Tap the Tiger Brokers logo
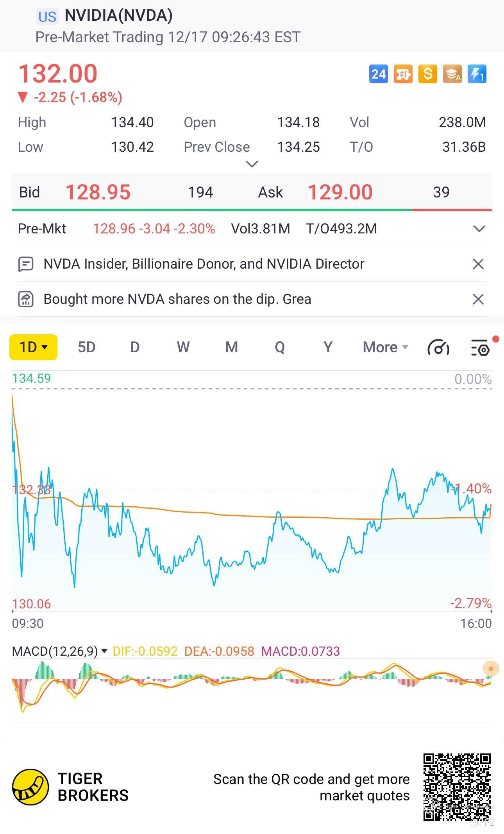The image size is (504, 834). tap(30, 787)
